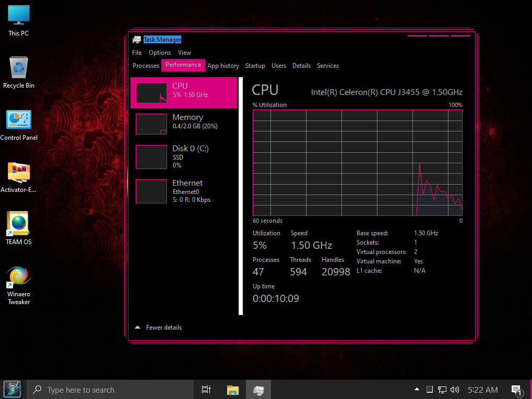This screenshot has height=399, width=532.
Task: Open the Services tab
Action: 327,65
